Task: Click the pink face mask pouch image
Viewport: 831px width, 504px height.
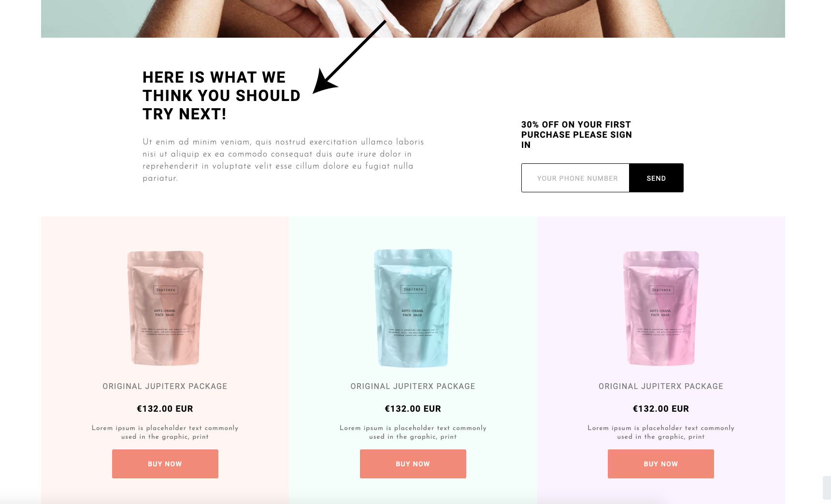Action: [661, 308]
